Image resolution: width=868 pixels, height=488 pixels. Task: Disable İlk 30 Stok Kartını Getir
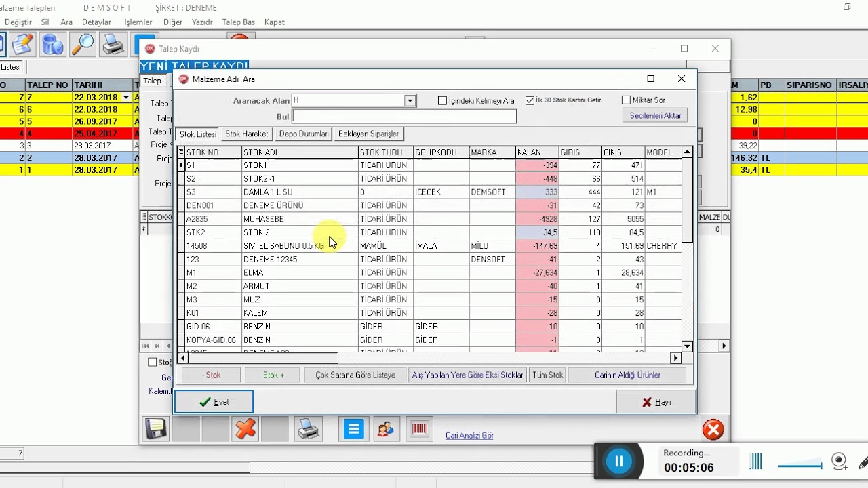pyautogui.click(x=530, y=100)
